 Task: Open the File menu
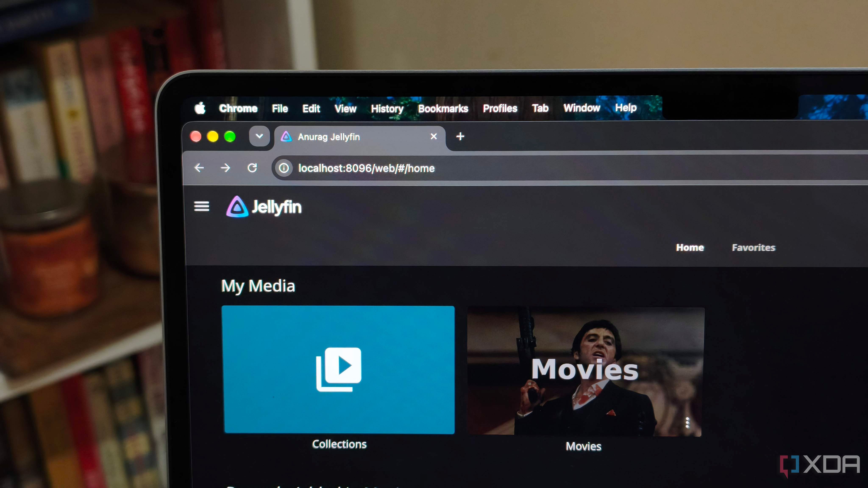point(280,108)
